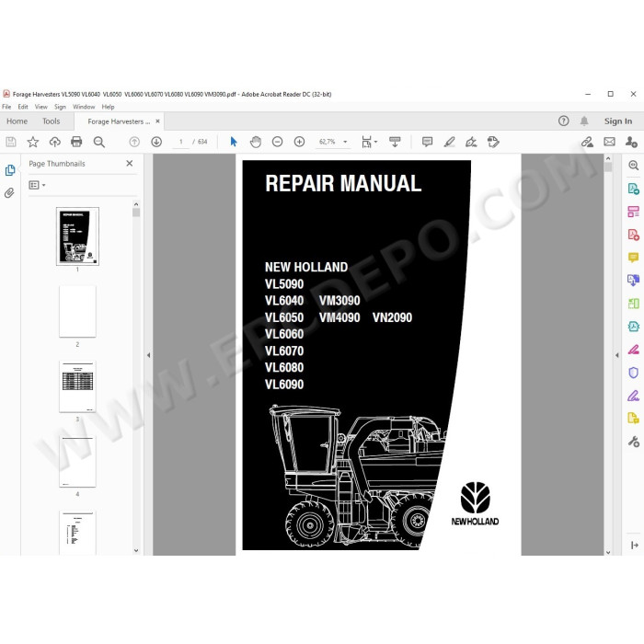Open More Tools wrench icon
The height and width of the screenshot is (644, 644).
(633, 442)
